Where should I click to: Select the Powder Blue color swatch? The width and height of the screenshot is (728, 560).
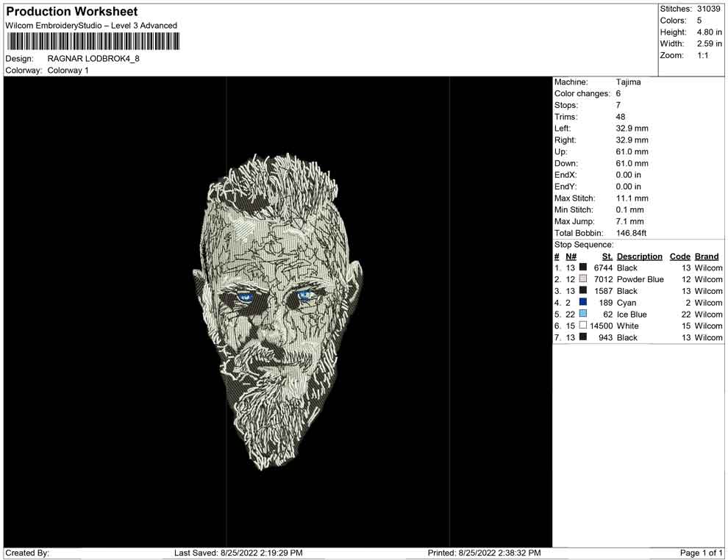(x=583, y=280)
